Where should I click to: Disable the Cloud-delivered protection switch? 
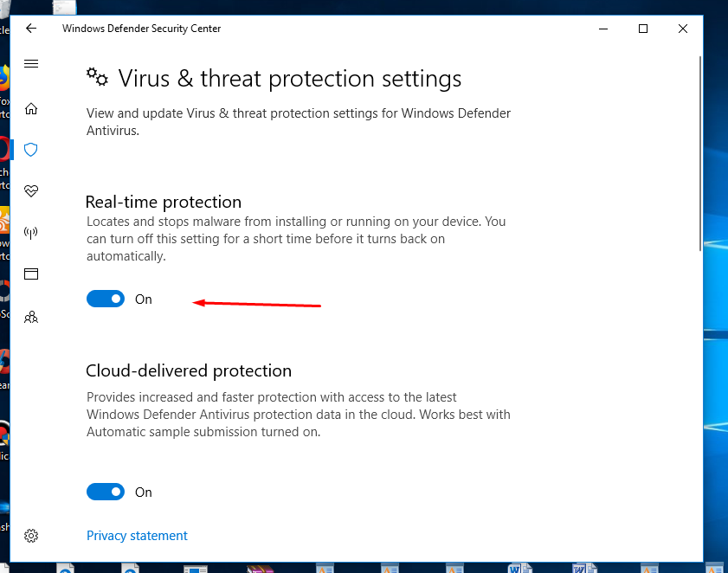[x=106, y=493]
